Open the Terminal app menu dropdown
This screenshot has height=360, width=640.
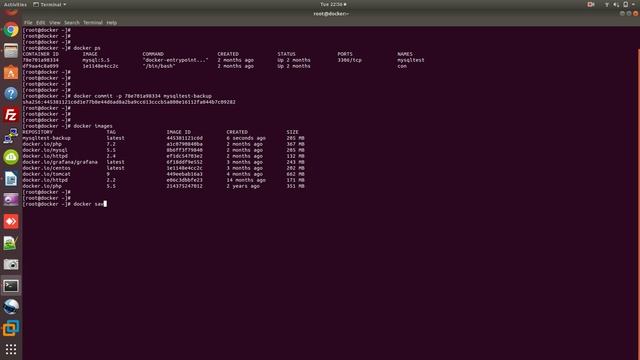coord(50,4)
